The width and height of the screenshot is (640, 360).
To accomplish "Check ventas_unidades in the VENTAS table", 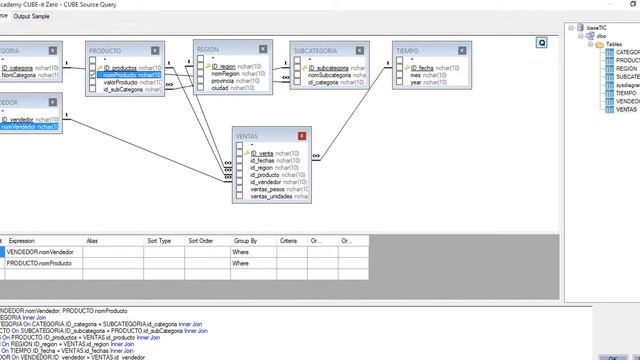I will click(x=240, y=196).
